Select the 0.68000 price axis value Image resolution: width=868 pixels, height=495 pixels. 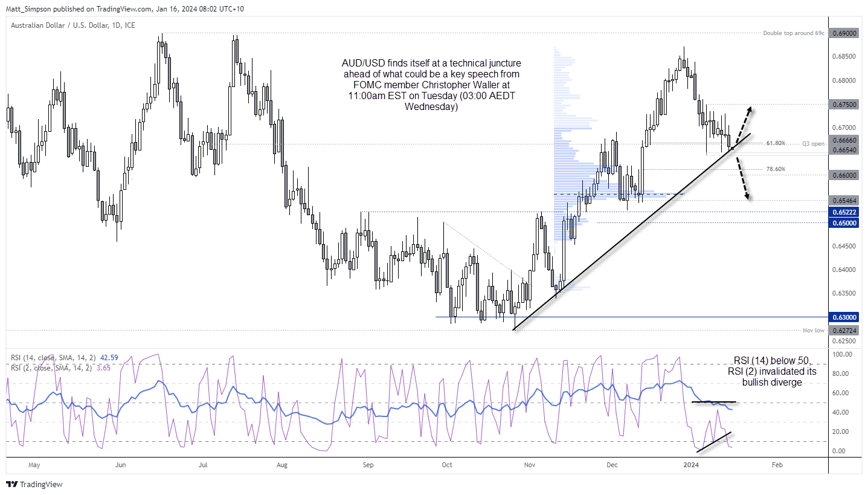tap(844, 80)
